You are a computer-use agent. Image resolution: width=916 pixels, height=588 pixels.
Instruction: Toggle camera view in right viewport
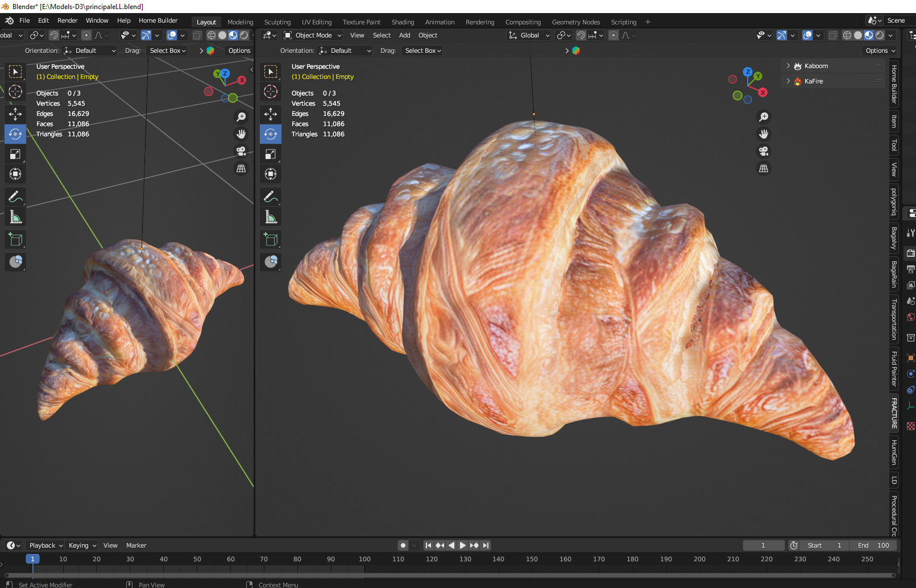764,151
